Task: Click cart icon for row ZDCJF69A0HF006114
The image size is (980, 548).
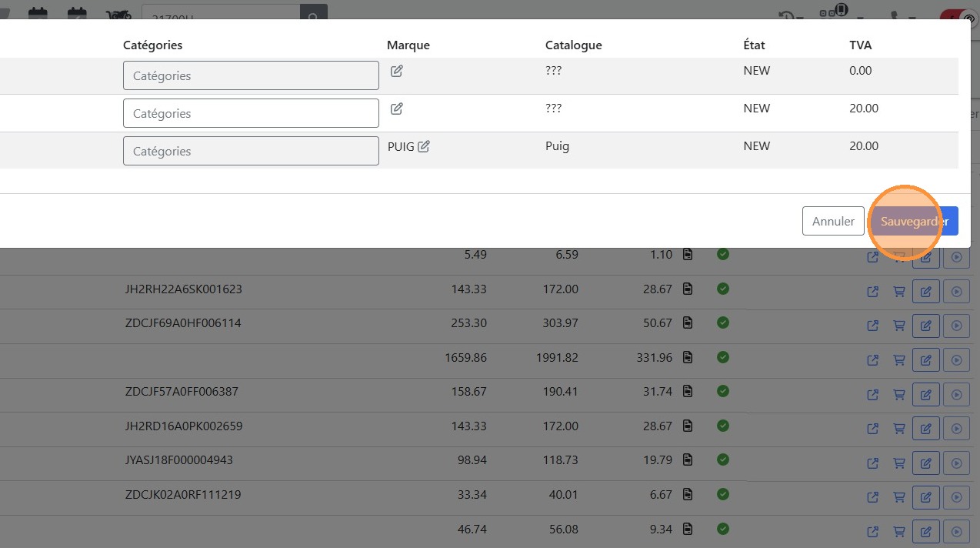Action: [898, 326]
